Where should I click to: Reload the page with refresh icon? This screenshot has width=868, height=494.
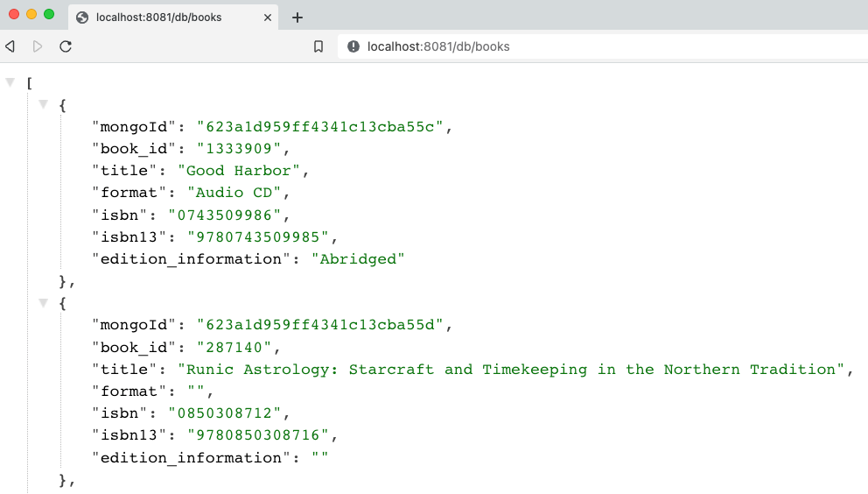coord(66,46)
